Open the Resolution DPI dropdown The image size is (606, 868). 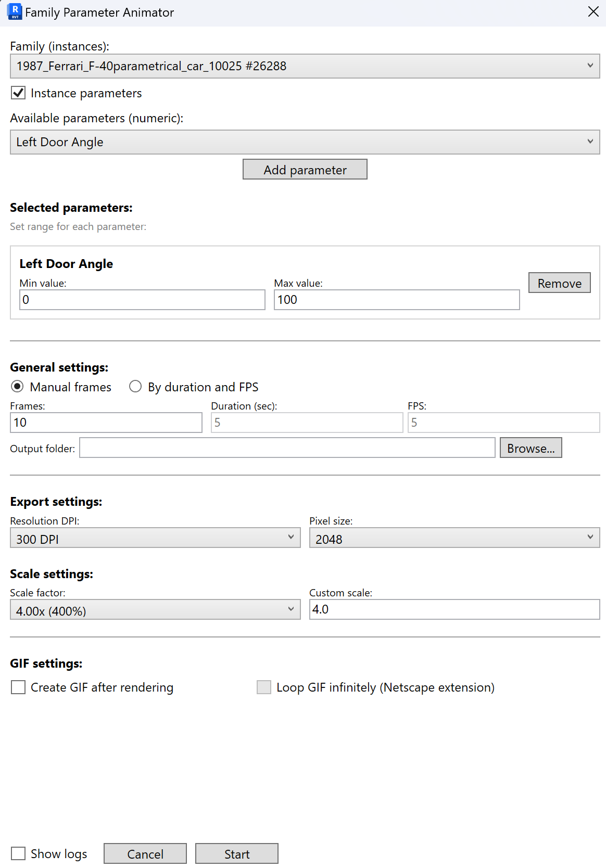[x=155, y=538]
